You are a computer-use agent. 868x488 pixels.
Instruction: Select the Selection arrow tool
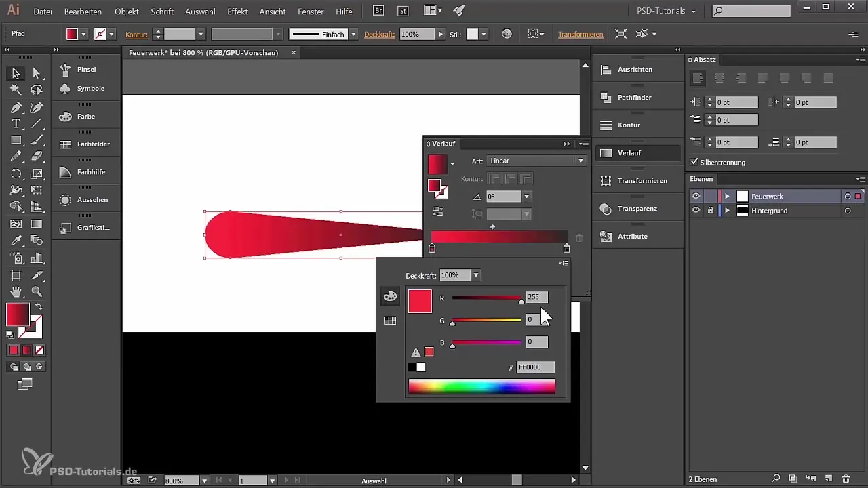[16, 73]
